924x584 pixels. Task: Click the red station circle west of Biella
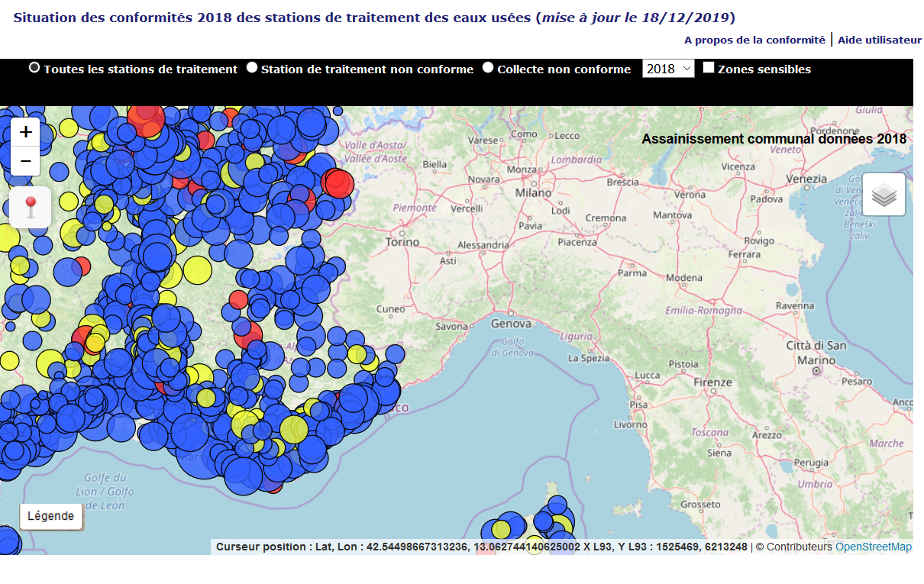337,183
